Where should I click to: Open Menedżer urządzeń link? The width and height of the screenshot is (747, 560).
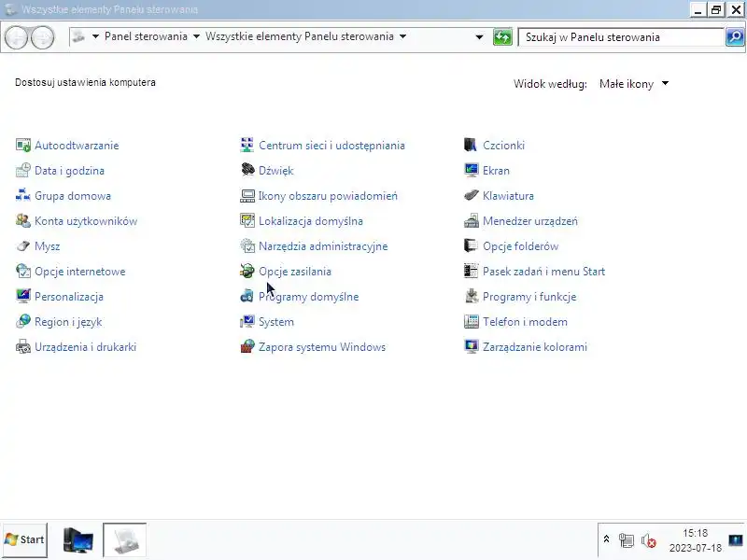coord(530,221)
